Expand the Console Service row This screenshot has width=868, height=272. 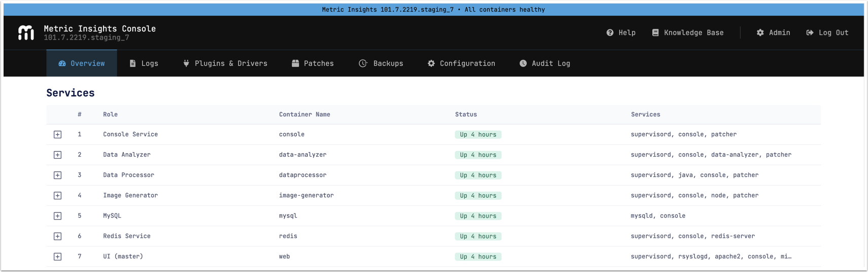click(x=57, y=135)
